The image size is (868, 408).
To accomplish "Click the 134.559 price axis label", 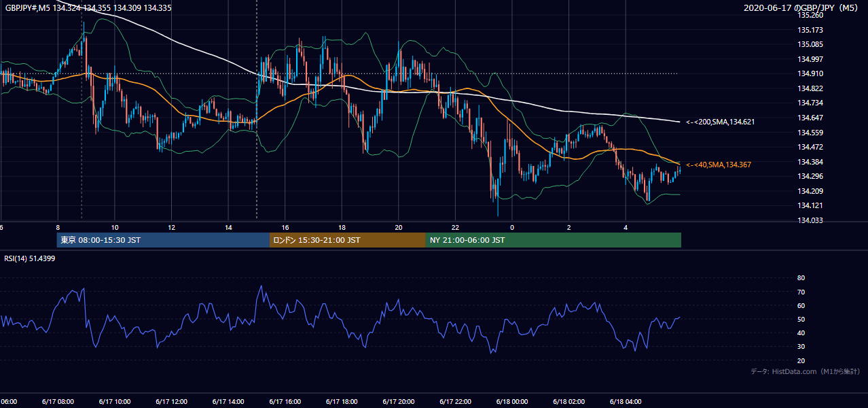I will point(810,133).
